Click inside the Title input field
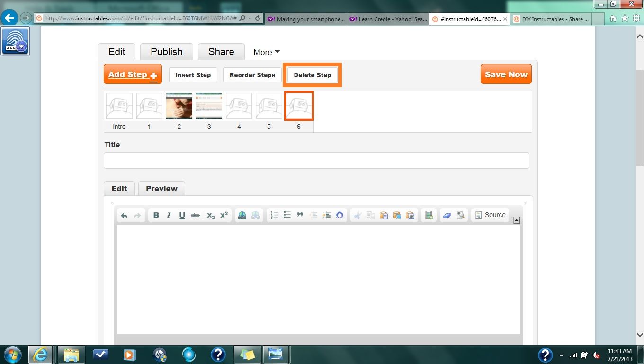Viewport: 644px width, 364px height. 316,160
